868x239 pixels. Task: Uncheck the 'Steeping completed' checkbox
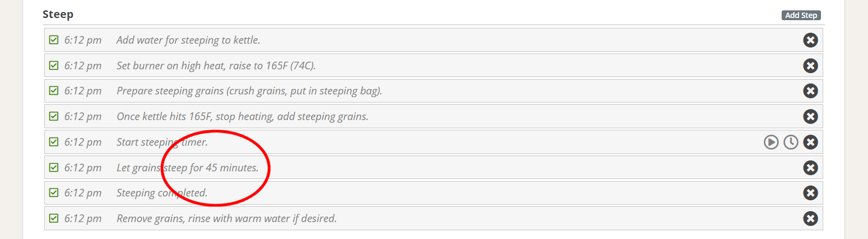(54, 193)
